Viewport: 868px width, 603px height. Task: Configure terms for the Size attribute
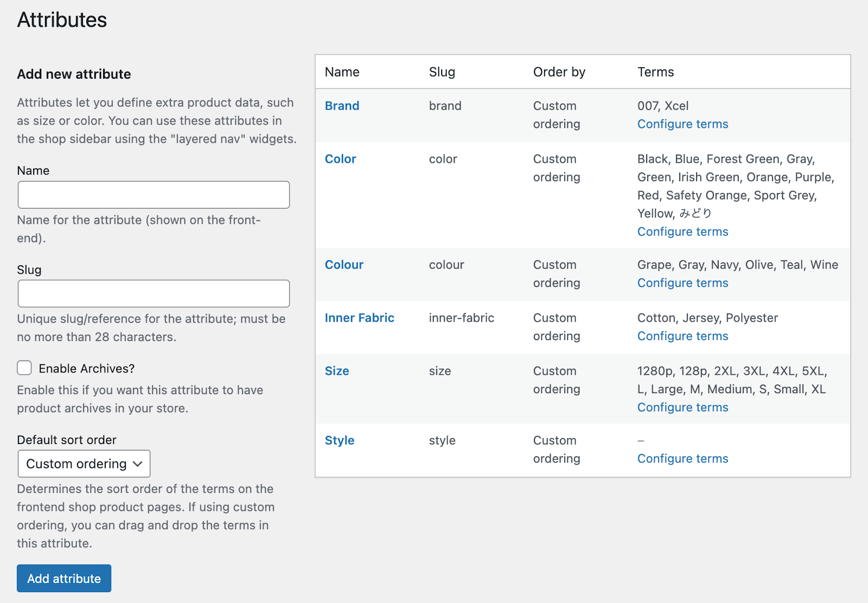(682, 407)
